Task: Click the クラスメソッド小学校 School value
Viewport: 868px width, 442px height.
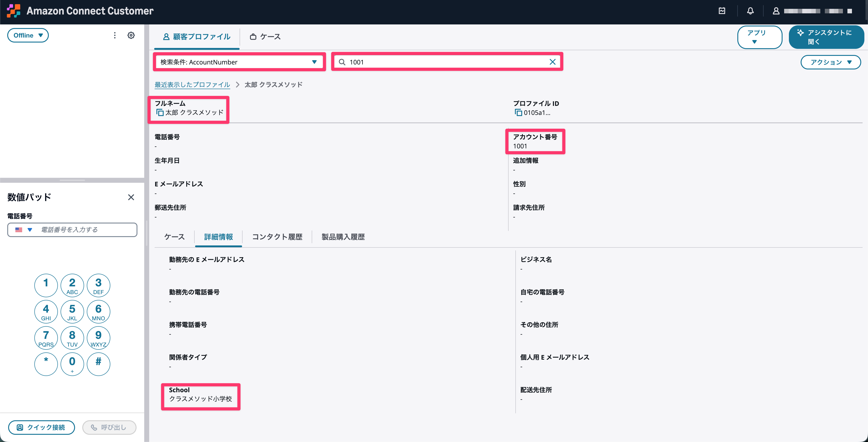Action: pos(200,399)
